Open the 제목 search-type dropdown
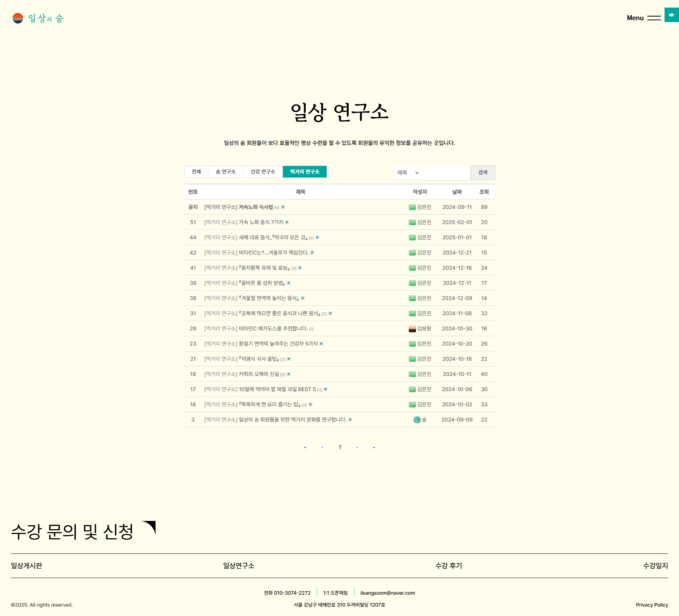Image resolution: width=679 pixels, height=616 pixels. click(x=407, y=173)
